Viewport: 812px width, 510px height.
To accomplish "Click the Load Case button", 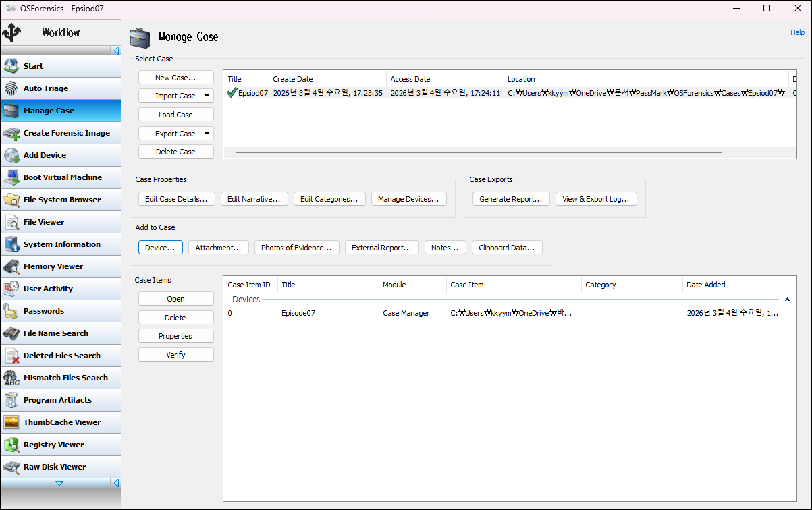I will point(175,115).
